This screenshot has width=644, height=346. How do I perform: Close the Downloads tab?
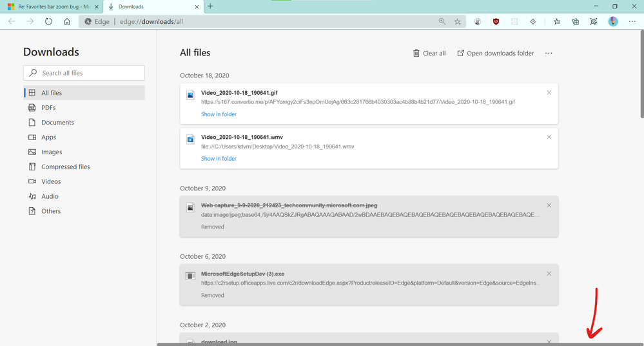click(x=197, y=6)
